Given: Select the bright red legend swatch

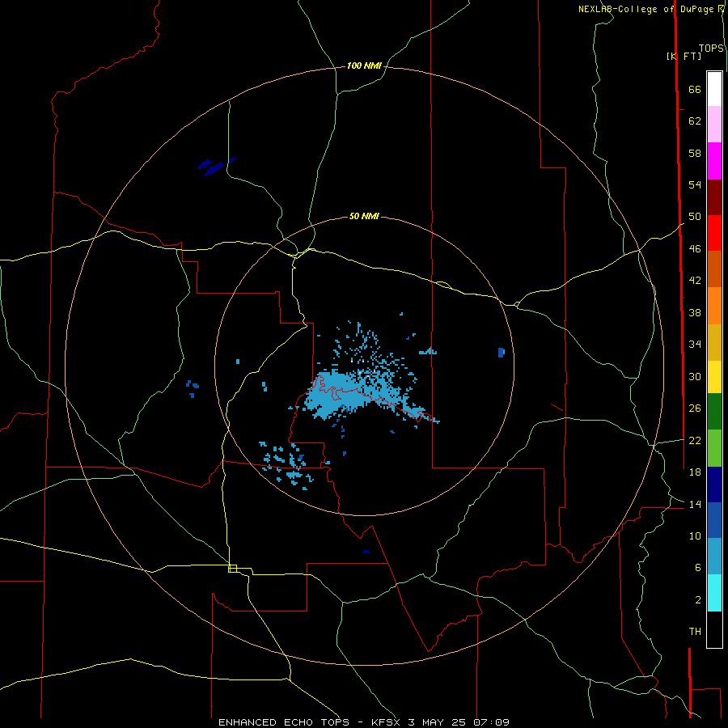Looking at the screenshot, I should (714, 233).
